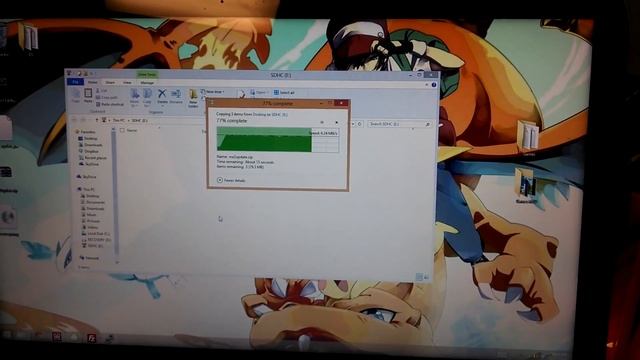Click the Rename icon

tap(176, 96)
